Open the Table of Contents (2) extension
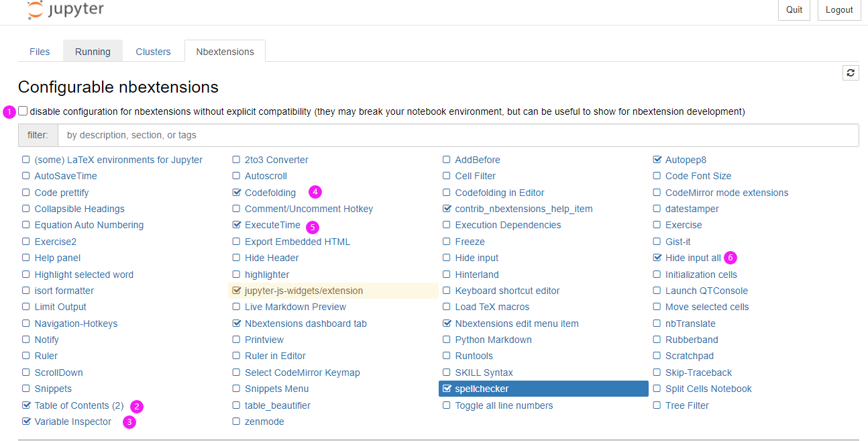 [79, 405]
